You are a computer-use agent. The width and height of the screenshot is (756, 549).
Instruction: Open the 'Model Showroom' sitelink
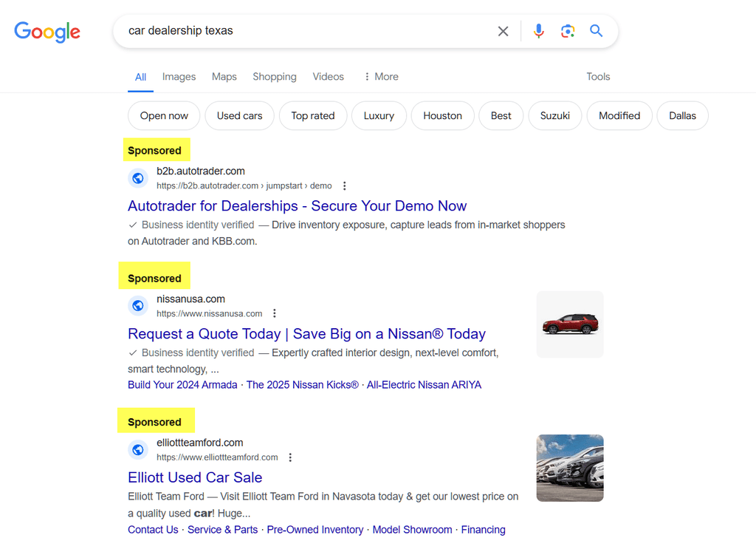[412, 530]
